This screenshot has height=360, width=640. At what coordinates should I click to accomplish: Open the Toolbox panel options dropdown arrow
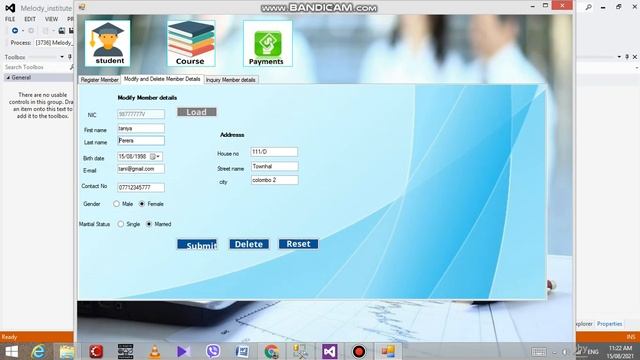coord(62,57)
